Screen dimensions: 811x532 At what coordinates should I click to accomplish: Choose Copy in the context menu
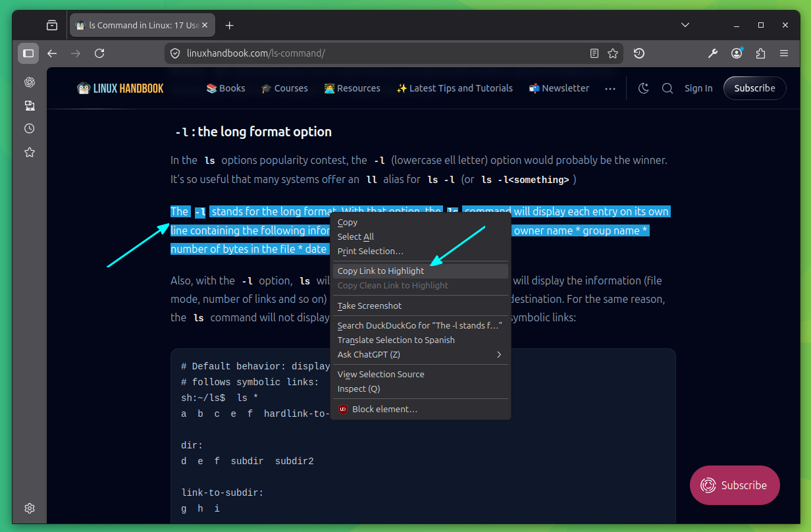pyautogui.click(x=421, y=223)
